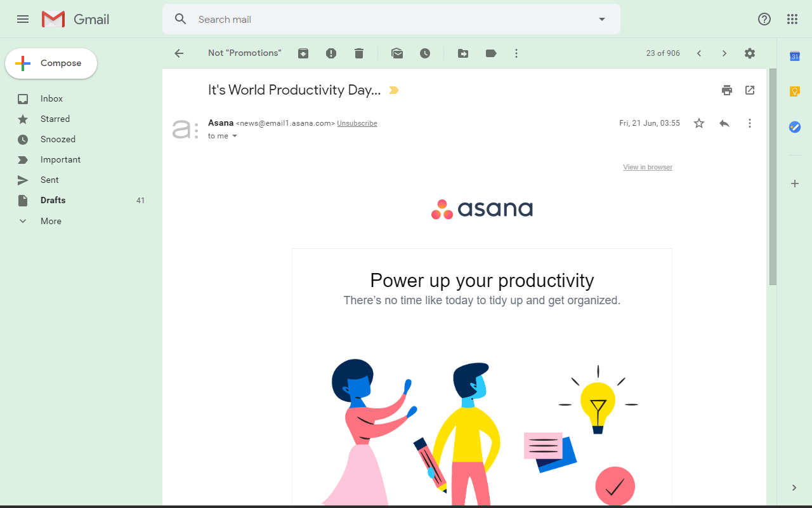Move the email to a folder
812x508 pixels.
[x=463, y=53]
